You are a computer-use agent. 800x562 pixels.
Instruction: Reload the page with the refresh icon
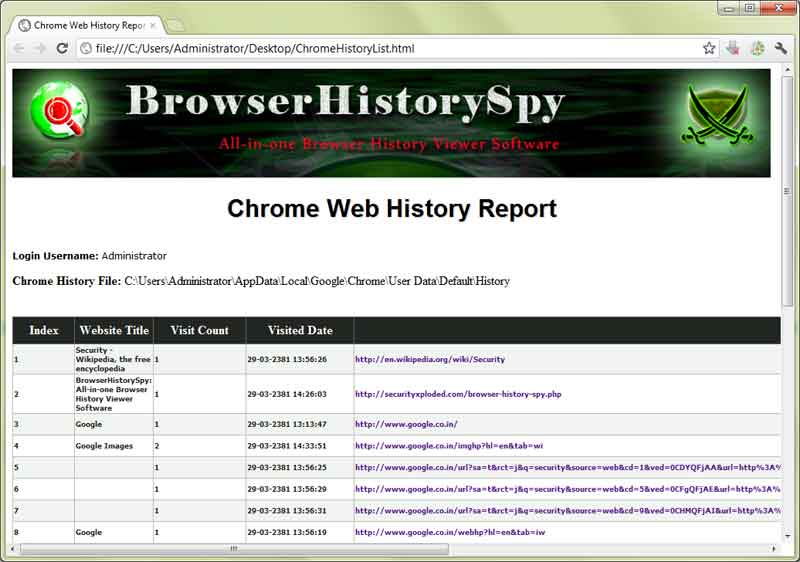coord(62,48)
